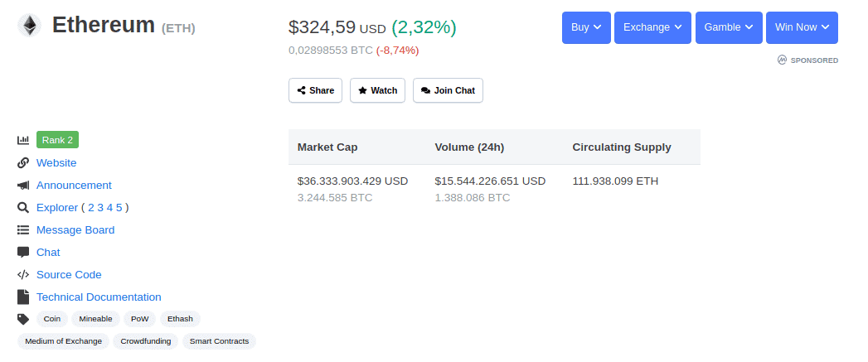Open Explorer alternative link 2

(x=91, y=208)
